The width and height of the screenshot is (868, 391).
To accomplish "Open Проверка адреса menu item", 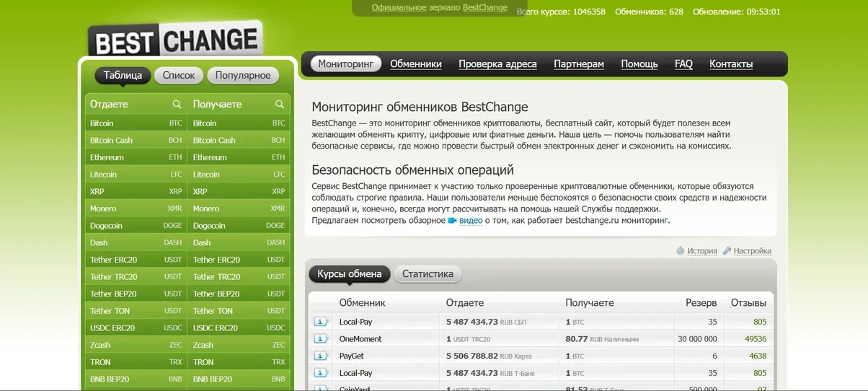I will tap(497, 63).
